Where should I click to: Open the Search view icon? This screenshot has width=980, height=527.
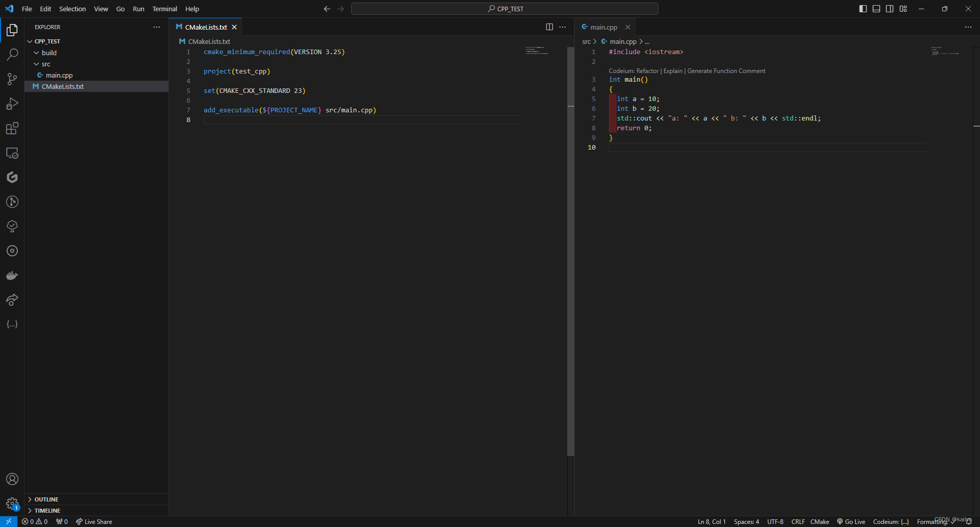click(x=12, y=55)
